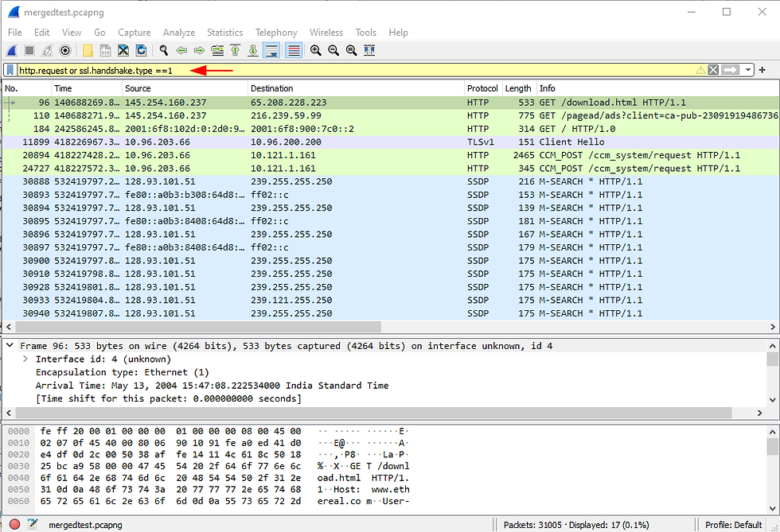Zoom in on the packet text
The image size is (780, 532).
[x=315, y=50]
